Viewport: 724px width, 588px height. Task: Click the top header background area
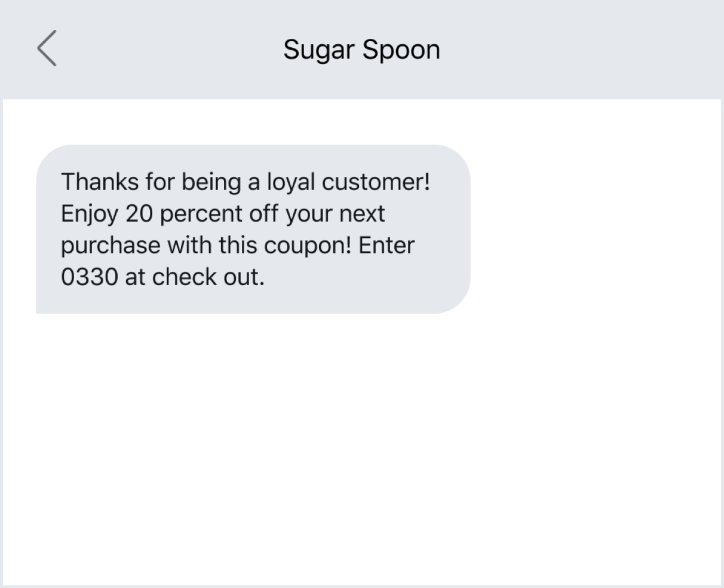(567, 49)
